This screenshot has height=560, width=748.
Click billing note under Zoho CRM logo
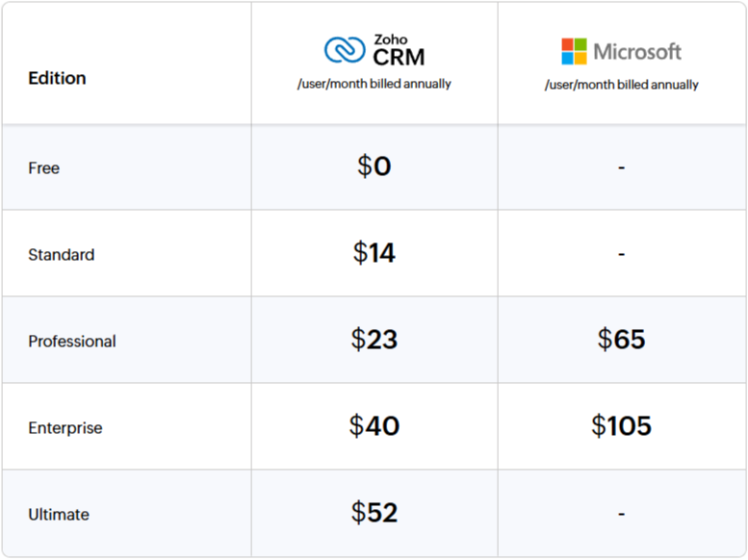[374, 84]
